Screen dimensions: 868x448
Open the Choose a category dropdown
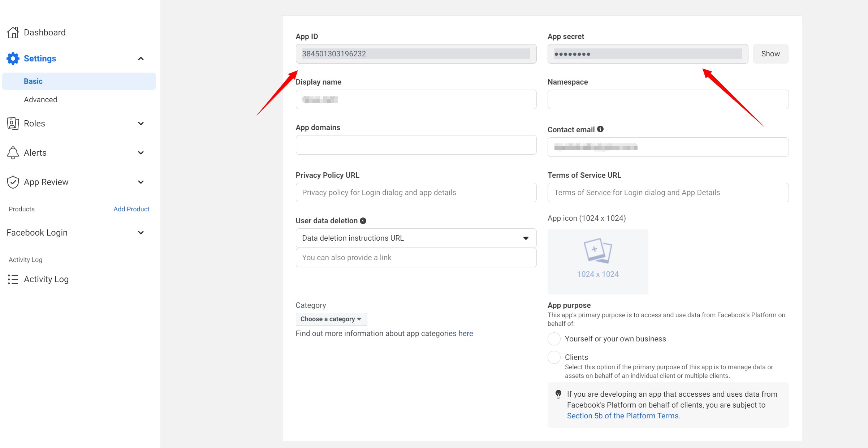(331, 319)
